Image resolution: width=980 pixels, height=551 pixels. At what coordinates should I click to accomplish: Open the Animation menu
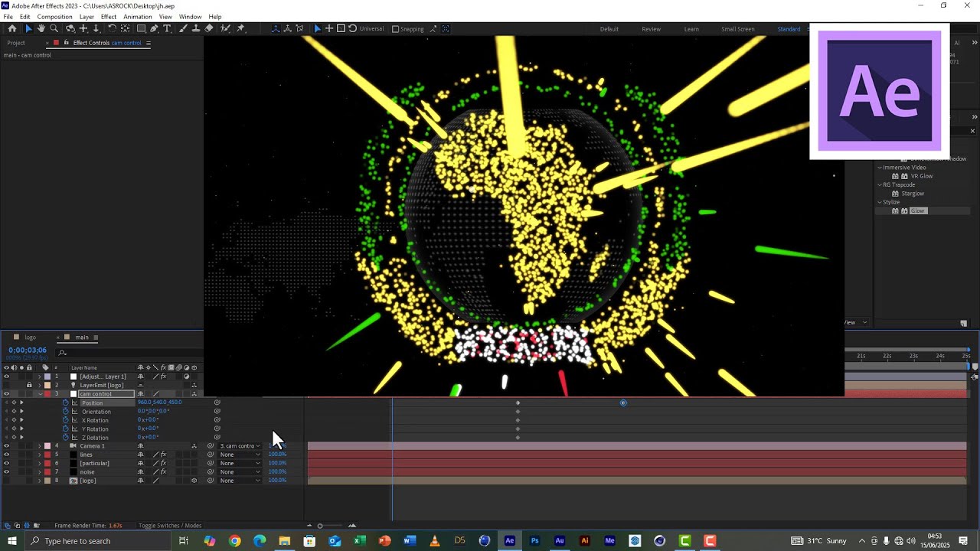pos(137,17)
